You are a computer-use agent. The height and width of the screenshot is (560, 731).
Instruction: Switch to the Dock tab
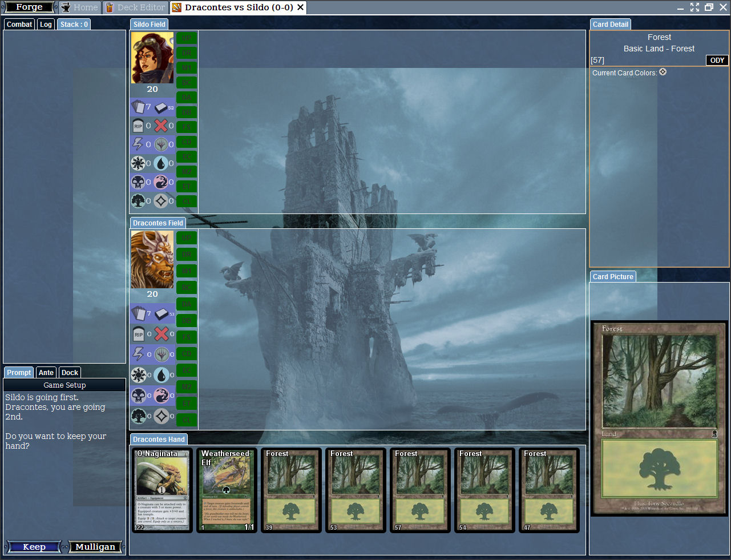click(x=70, y=372)
